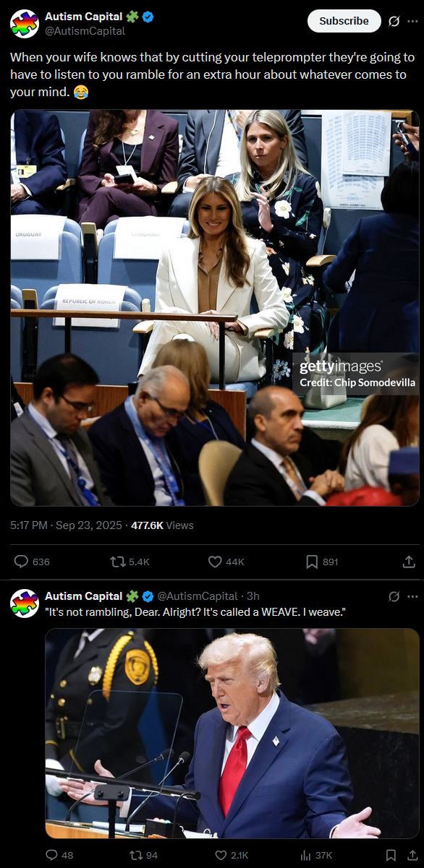
Task: Open the Autism Capital puzzle avatar at top
Action: [x=25, y=24]
